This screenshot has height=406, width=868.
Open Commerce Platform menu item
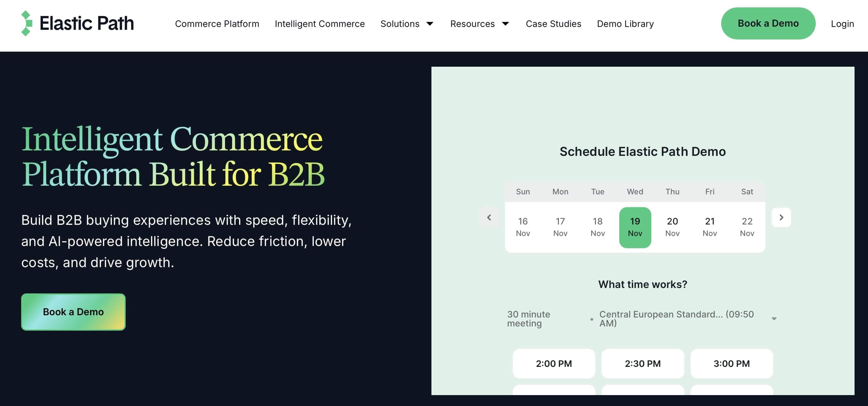point(217,24)
